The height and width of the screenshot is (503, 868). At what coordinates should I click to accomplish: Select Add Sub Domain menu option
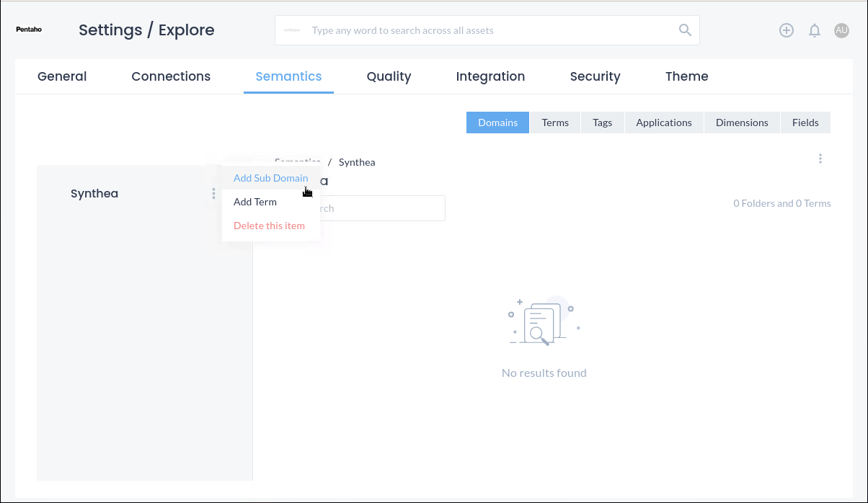click(270, 178)
